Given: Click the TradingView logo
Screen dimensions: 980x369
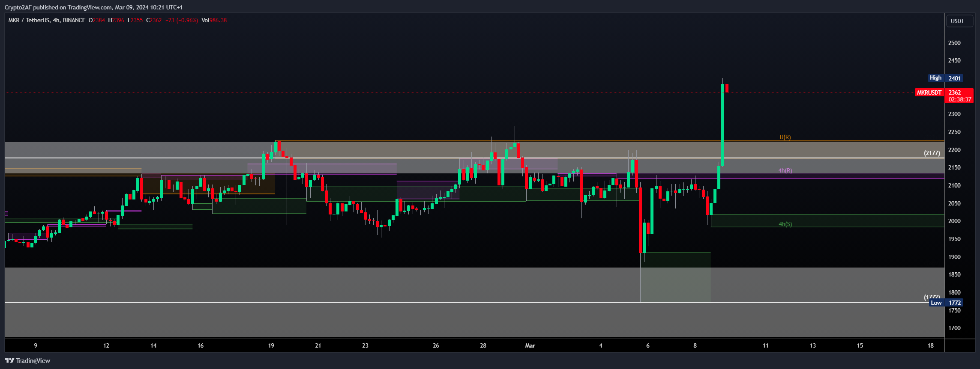Looking at the screenshot, I should (27, 361).
